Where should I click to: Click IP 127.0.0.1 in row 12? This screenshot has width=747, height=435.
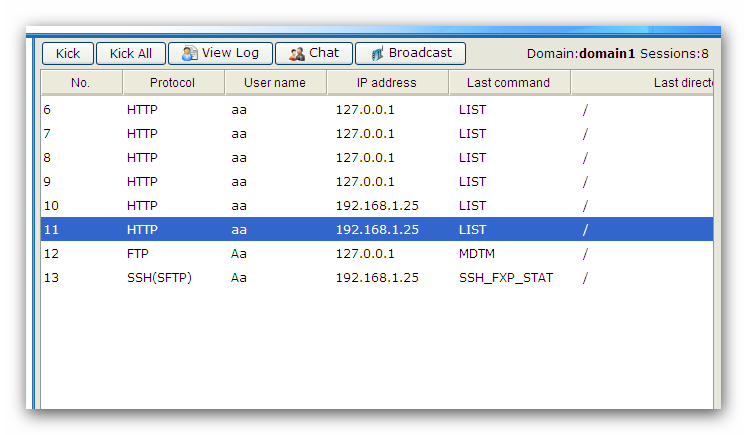point(365,253)
